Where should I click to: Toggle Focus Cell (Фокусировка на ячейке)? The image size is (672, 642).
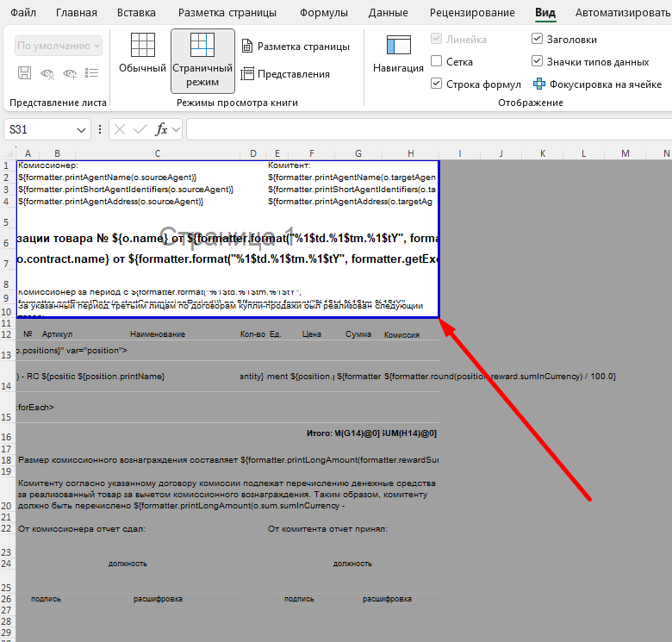[x=597, y=84]
